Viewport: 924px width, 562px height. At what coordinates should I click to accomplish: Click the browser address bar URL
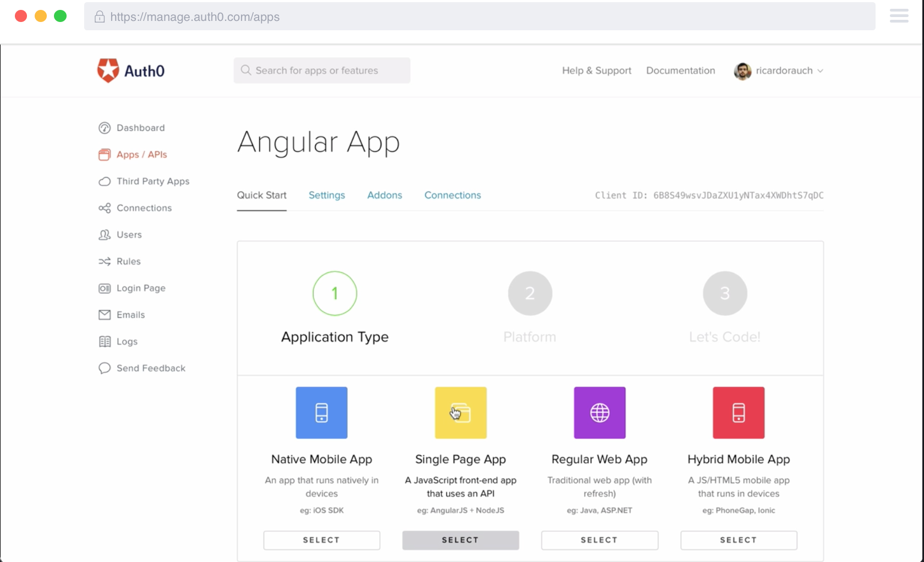(x=195, y=16)
